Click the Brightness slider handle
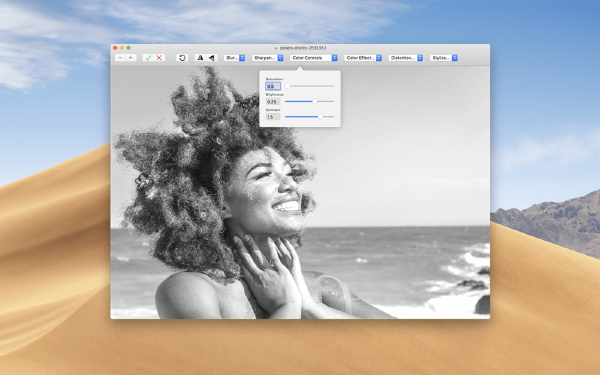 tap(315, 101)
